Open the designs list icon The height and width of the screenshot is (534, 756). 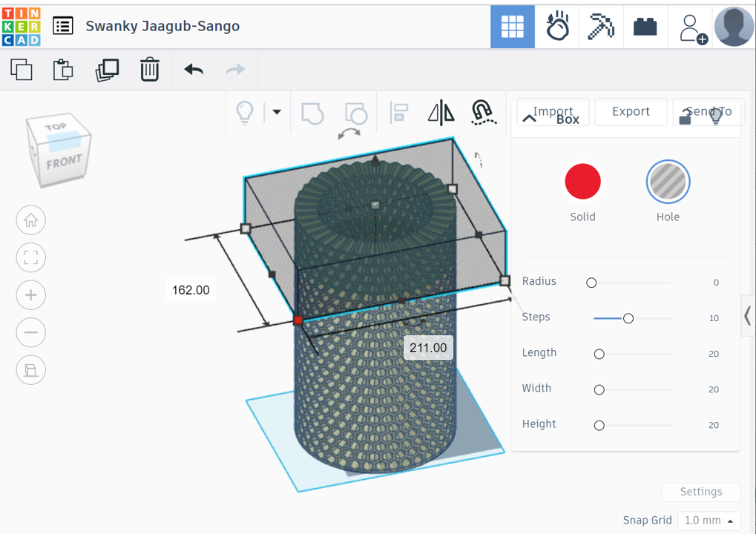[63, 26]
